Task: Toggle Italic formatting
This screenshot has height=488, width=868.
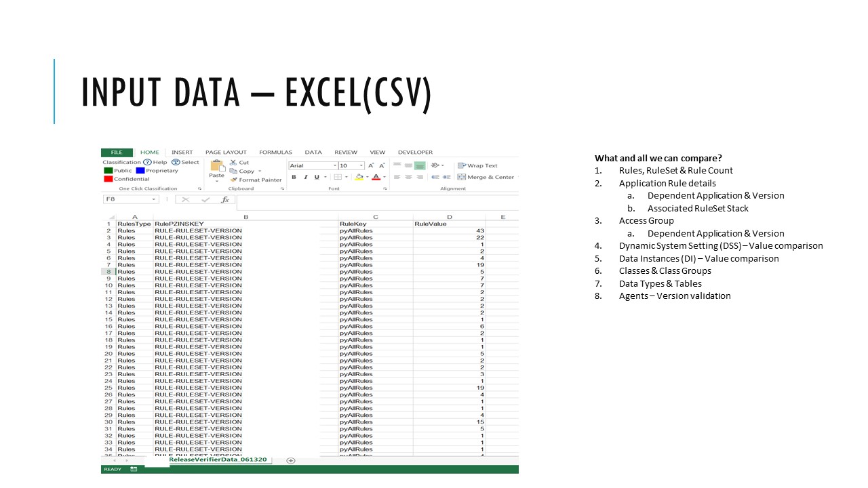Action: (x=305, y=177)
